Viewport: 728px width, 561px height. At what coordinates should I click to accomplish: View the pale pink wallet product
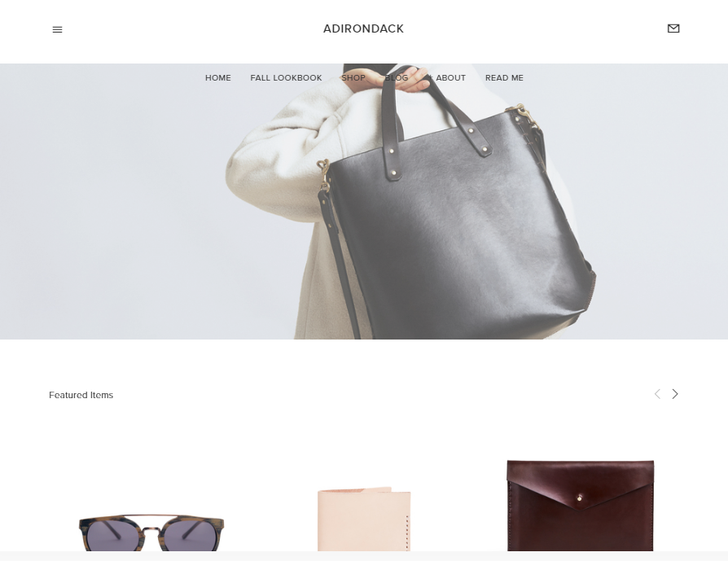point(364,519)
